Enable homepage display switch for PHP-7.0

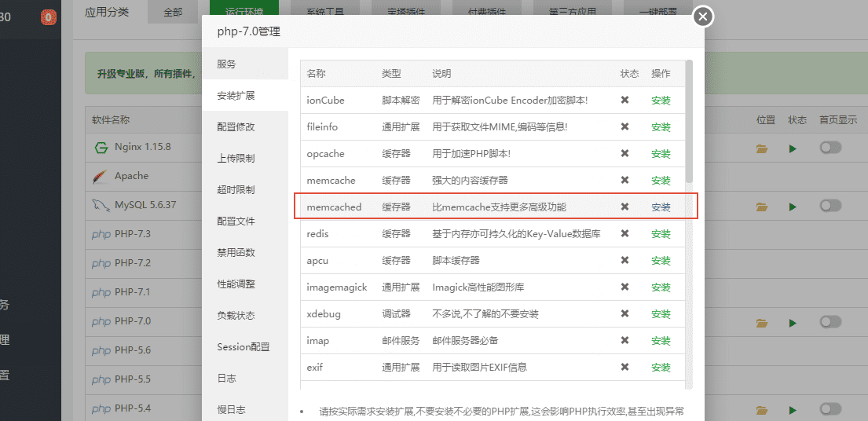[x=830, y=322]
